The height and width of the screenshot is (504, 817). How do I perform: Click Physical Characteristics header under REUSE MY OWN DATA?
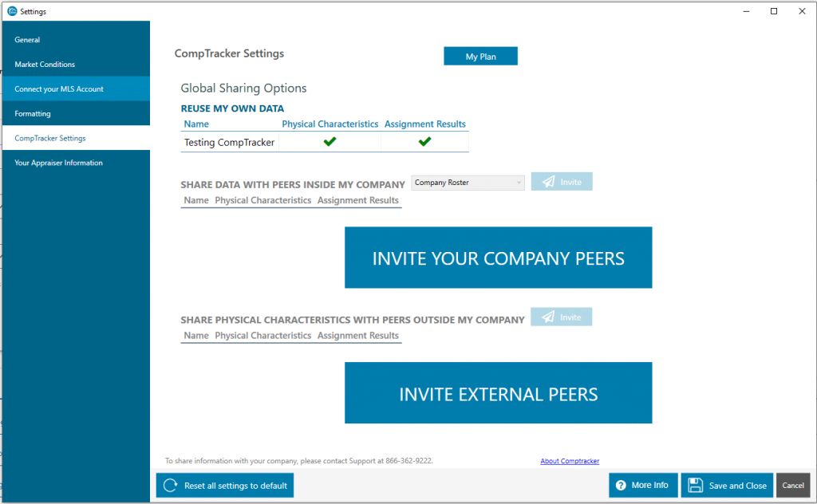[x=330, y=124]
